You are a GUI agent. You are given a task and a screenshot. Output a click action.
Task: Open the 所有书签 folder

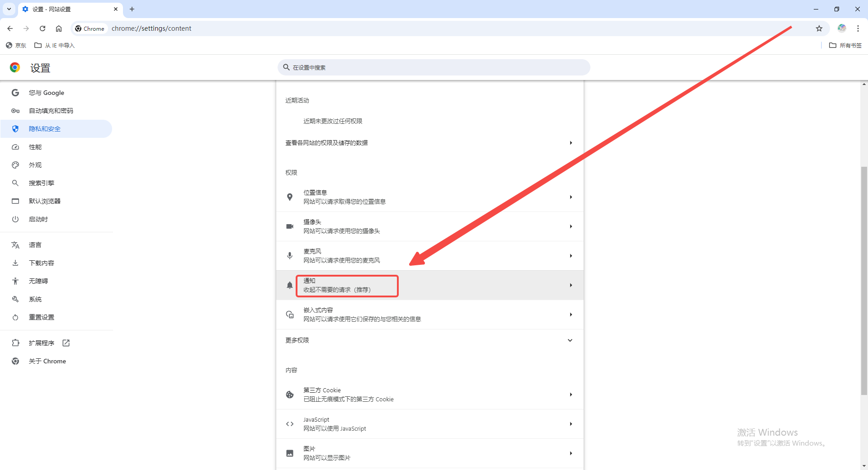point(845,45)
